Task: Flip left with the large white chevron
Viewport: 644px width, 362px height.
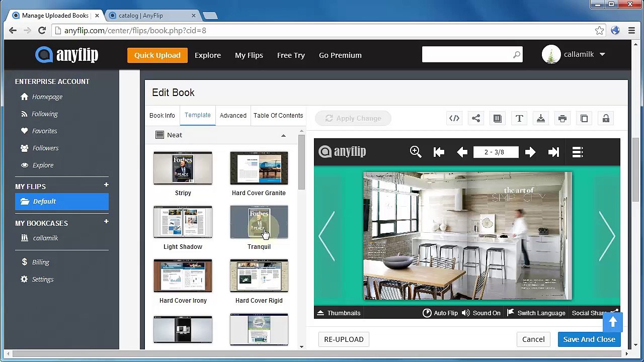Action: pyautogui.click(x=327, y=236)
